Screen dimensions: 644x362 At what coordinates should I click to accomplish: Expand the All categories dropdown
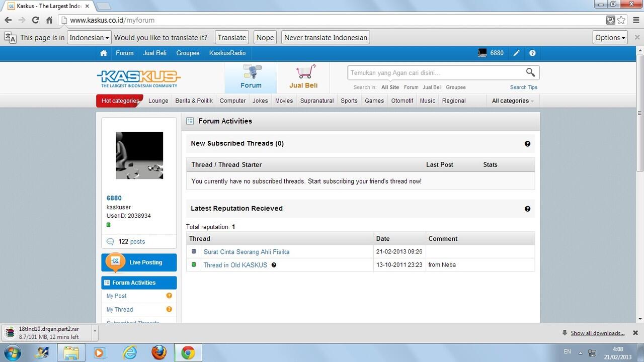click(513, 101)
